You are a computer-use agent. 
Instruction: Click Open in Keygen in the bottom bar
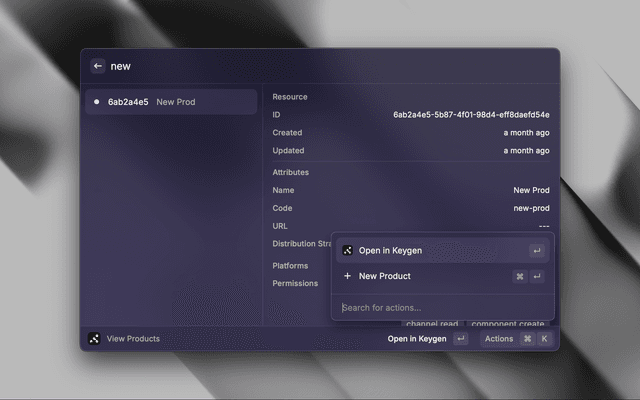tap(417, 339)
